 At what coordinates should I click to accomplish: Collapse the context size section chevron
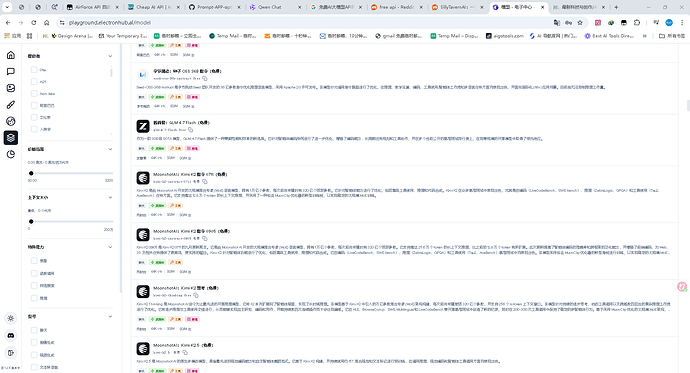(110, 197)
